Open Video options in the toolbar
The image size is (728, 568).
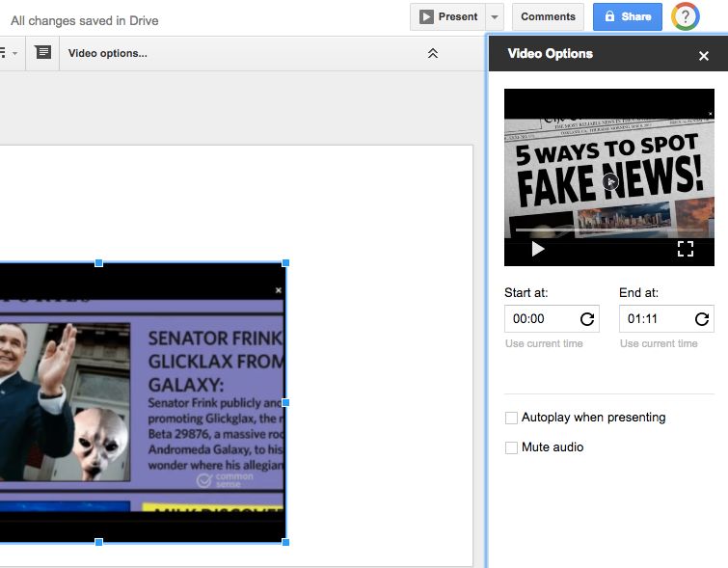pyautogui.click(x=107, y=53)
